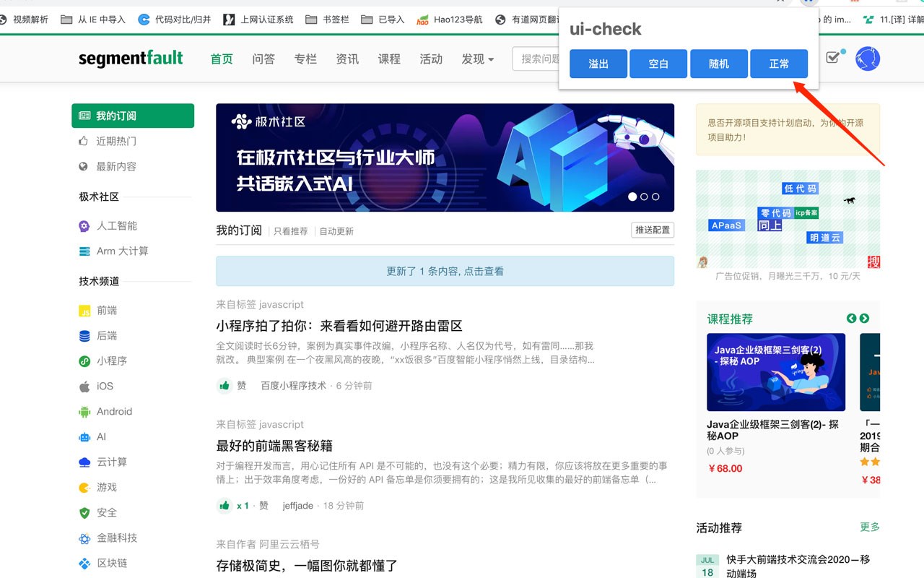
Task: Open the notifications checkbox icon in header
Action: point(834,57)
